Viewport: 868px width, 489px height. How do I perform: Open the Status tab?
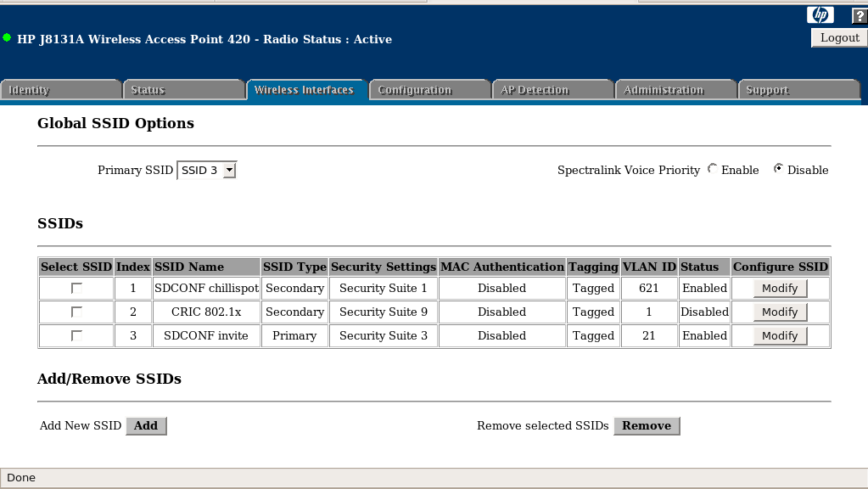pyautogui.click(x=182, y=90)
